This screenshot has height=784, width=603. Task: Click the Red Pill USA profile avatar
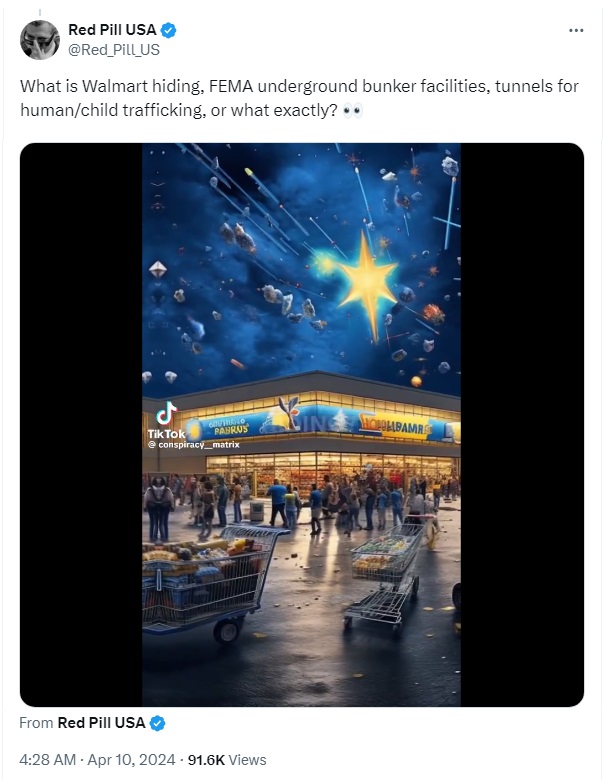(x=40, y=40)
